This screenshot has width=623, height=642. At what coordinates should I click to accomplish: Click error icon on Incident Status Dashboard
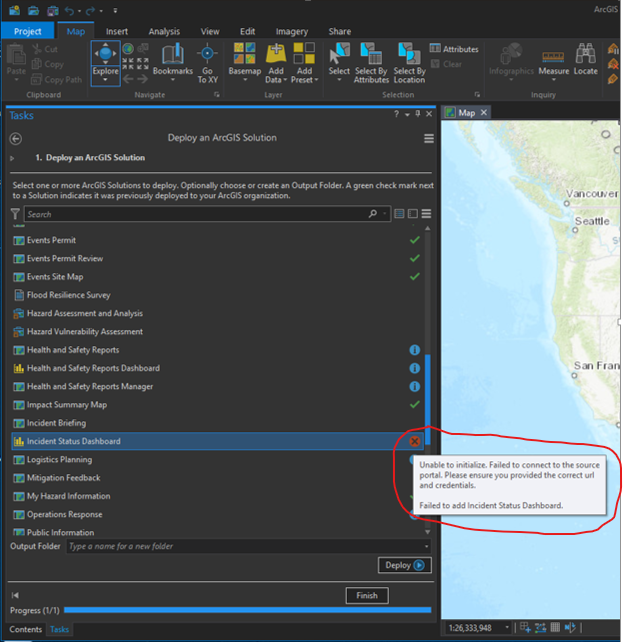[414, 441]
